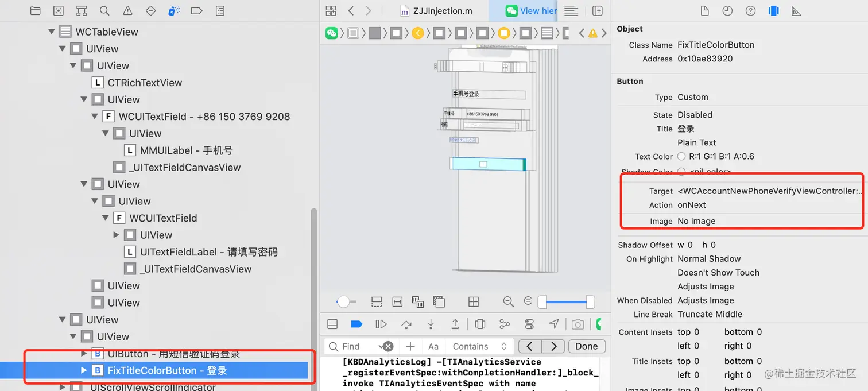Image resolution: width=868 pixels, height=391 pixels.
Task: Toggle show clipped content
Action: (x=377, y=301)
